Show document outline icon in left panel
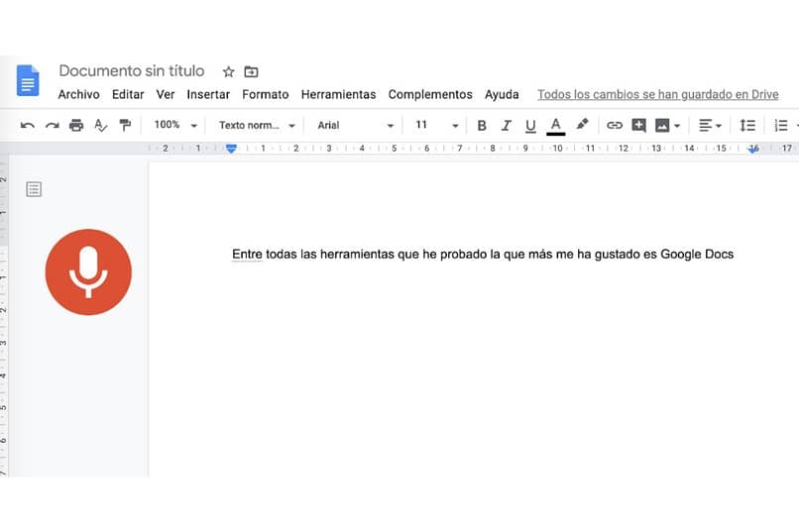The height and width of the screenshot is (532, 799). click(x=34, y=189)
